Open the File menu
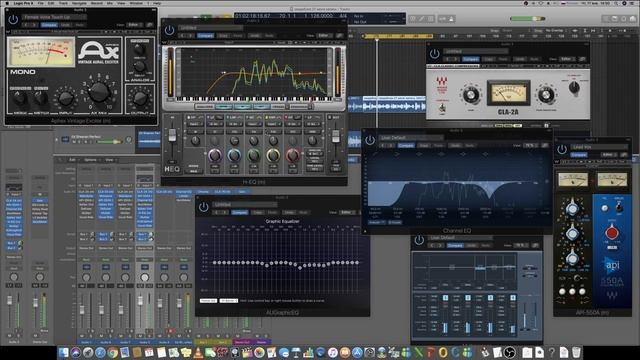The image size is (640, 360). [x=41, y=3]
